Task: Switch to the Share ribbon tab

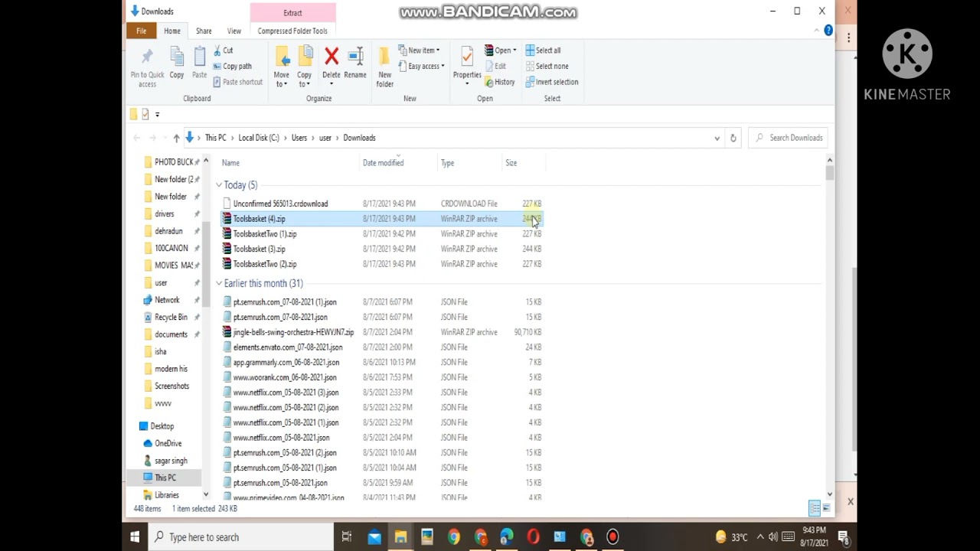Action: pos(204,31)
